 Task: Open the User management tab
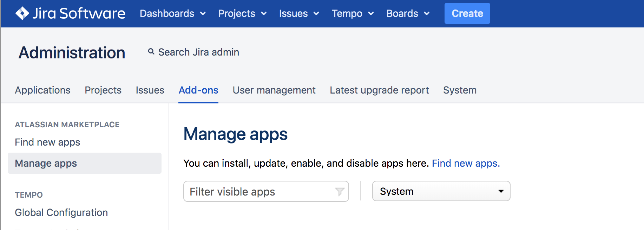[x=274, y=90]
